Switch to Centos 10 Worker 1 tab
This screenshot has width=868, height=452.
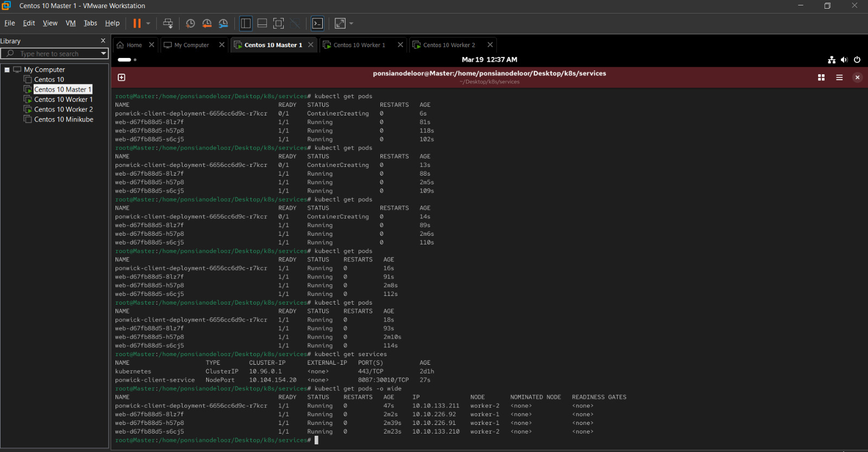click(x=359, y=45)
